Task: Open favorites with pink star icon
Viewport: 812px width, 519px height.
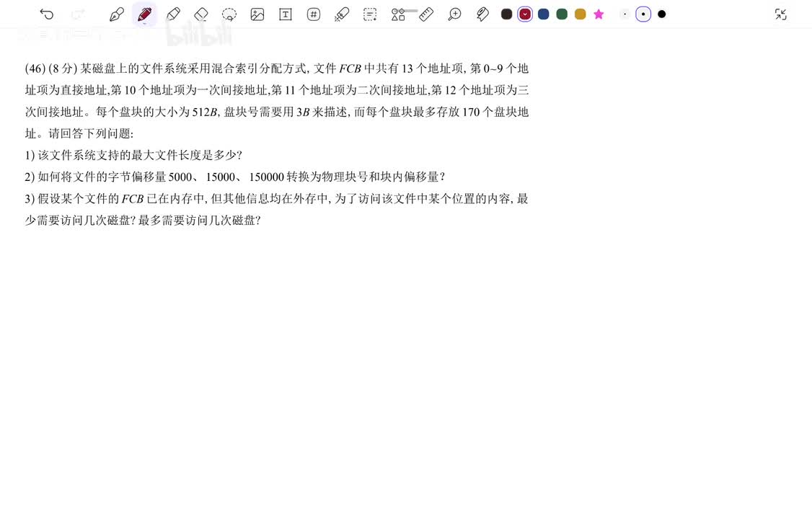Action: pos(599,14)
